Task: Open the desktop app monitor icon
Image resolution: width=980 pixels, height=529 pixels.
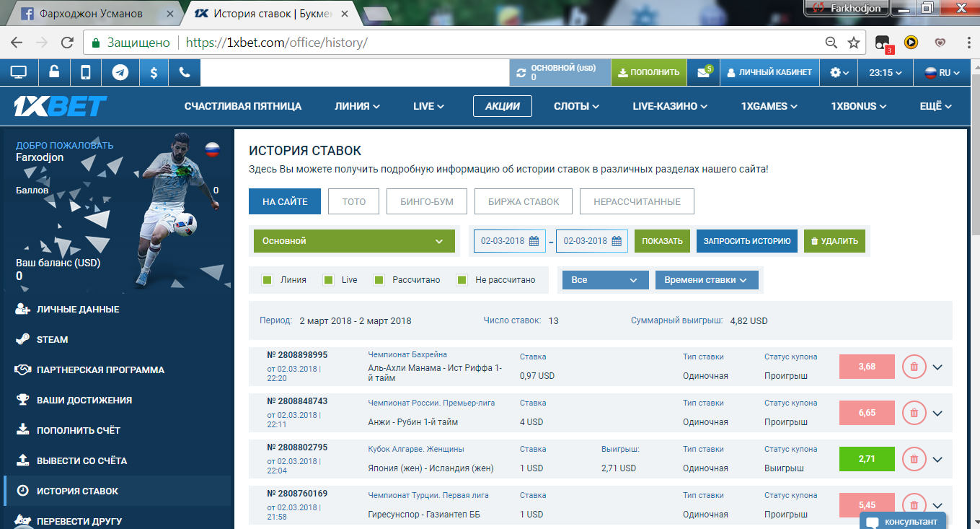Action: [x=19, y=72]
